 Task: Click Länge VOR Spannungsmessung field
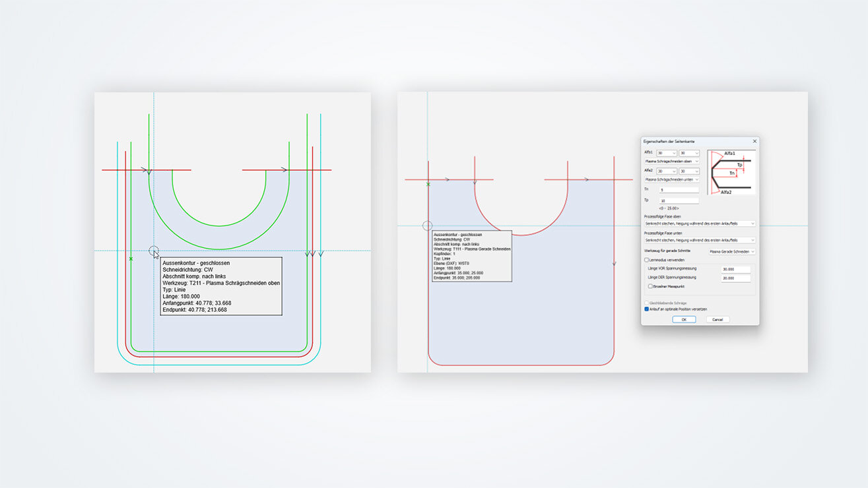point(735,269)
